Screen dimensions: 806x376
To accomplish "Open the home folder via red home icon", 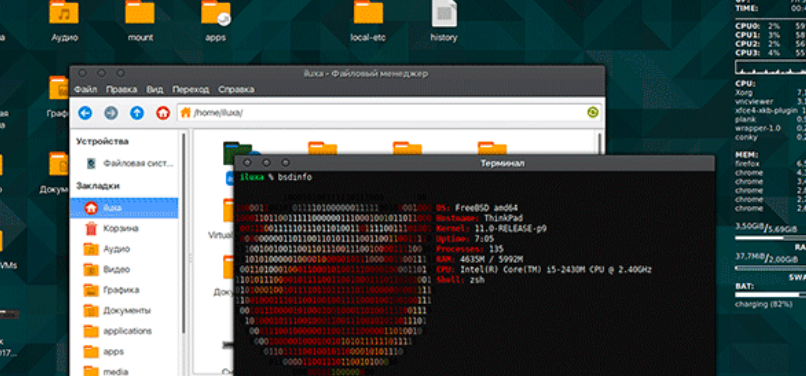I will 163,113.
